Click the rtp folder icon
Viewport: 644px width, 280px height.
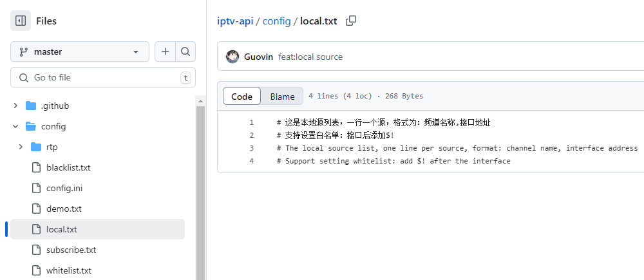click(36, 147)
